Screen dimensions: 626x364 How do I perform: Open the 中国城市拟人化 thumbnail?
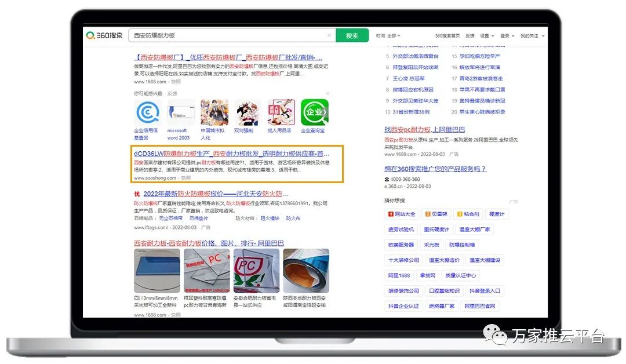pyautogui.click(x=214, y=112)
